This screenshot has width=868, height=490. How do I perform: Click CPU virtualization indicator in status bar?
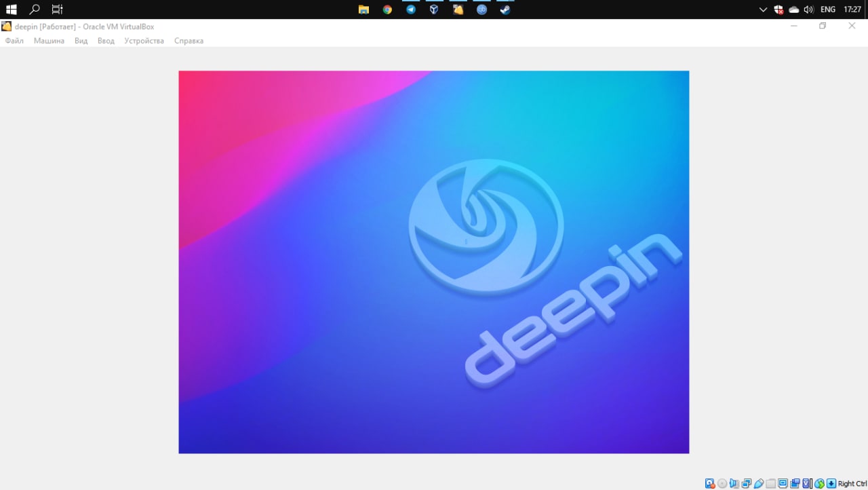pyautogui.click(x=807, y=483)
